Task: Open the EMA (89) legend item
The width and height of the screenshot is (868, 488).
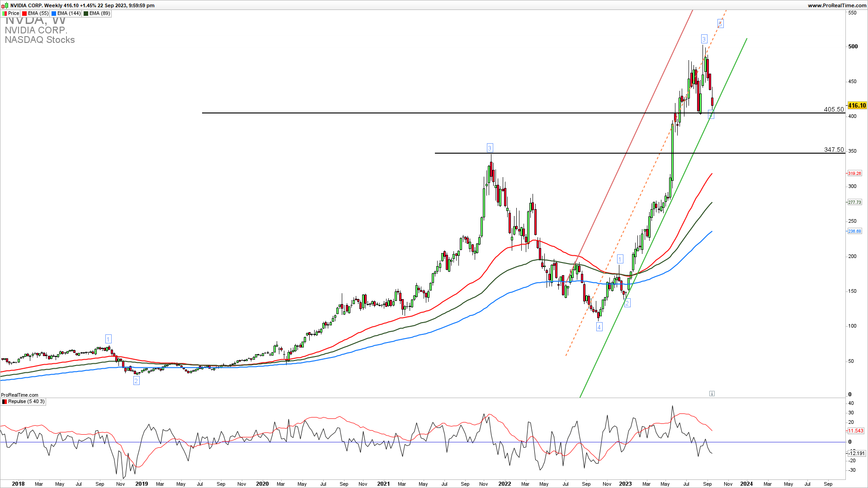Action: [97, 14]
